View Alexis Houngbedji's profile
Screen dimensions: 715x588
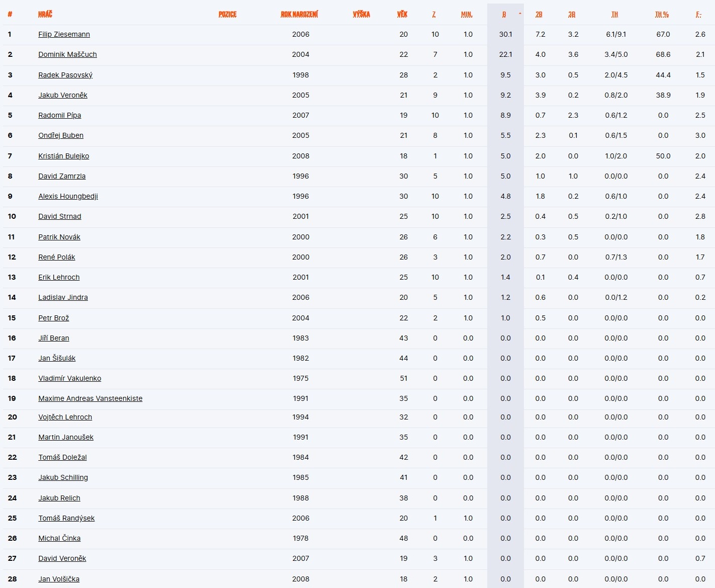coord(68,196)
